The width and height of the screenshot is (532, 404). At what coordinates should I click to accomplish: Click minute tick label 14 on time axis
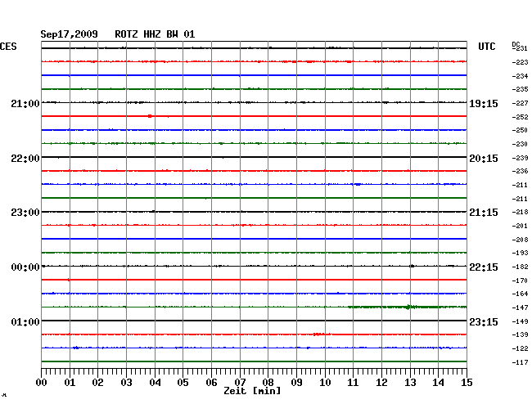[438, 383]
